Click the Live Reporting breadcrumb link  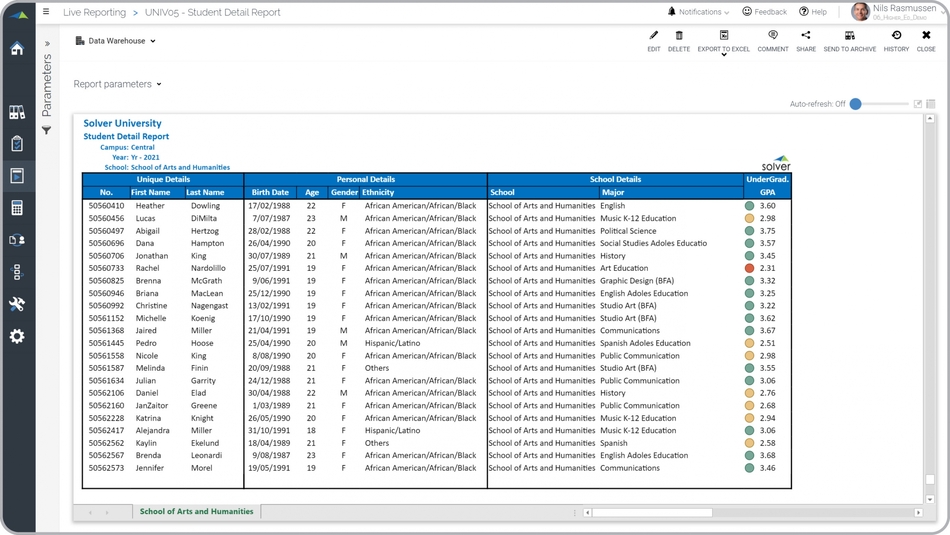94,12
